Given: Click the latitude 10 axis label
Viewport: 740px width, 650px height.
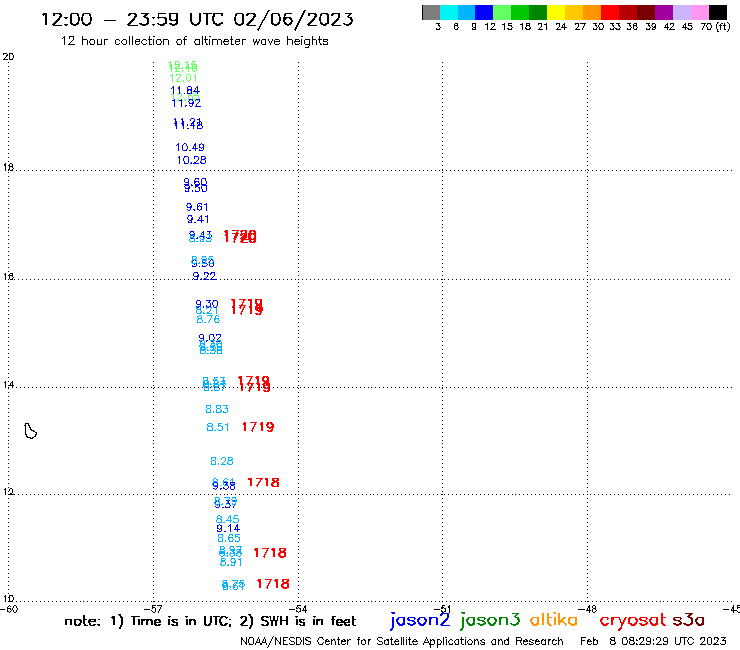Looking at the screenshot, I should [8, 599].
